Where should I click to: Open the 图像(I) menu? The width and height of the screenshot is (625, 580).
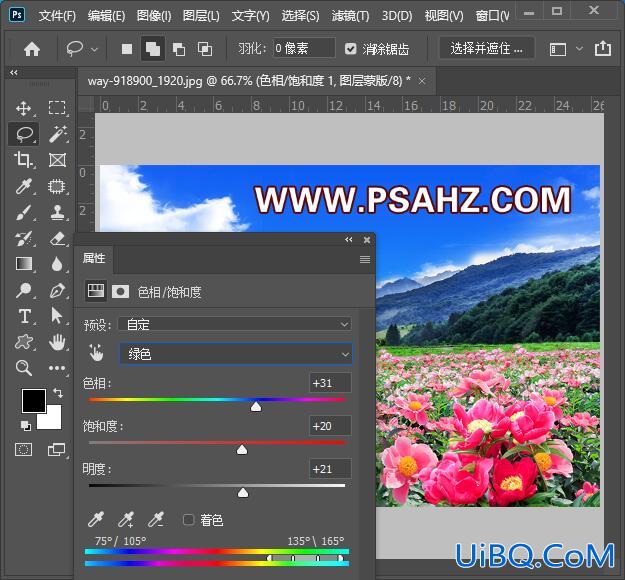tap(154, 16)
